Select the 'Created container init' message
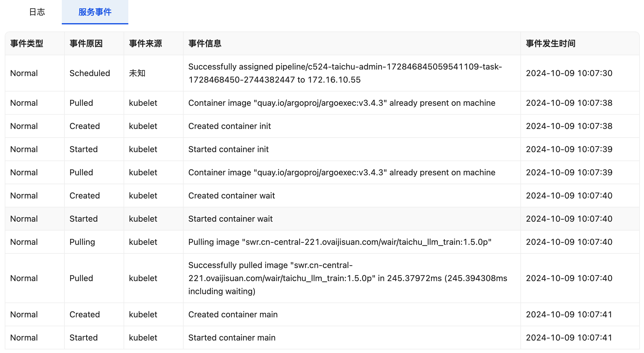The width and height of the screenshot is (644, 353). (230, 126)
